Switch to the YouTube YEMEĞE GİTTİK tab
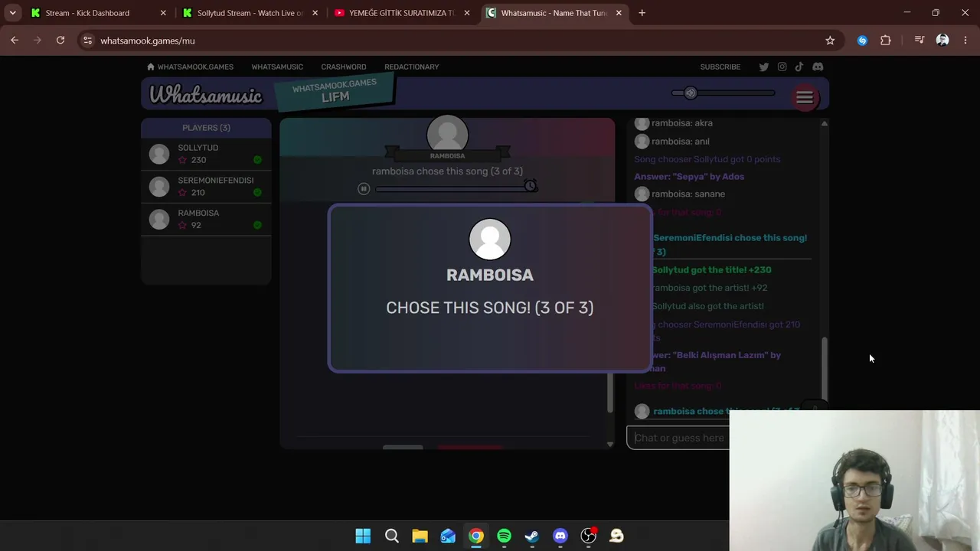 402,13
